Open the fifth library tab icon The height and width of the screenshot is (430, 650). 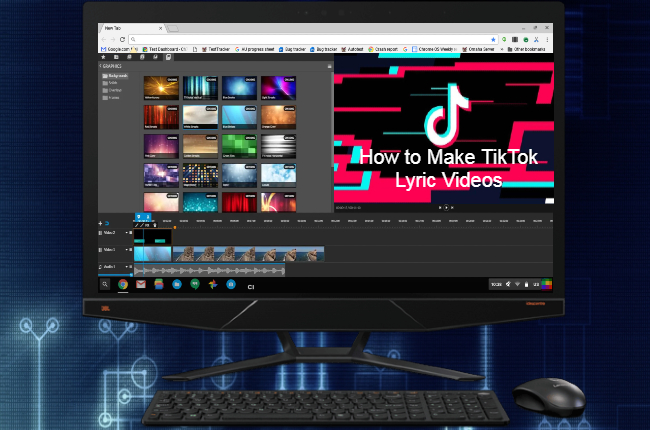(x=155, y=57)
